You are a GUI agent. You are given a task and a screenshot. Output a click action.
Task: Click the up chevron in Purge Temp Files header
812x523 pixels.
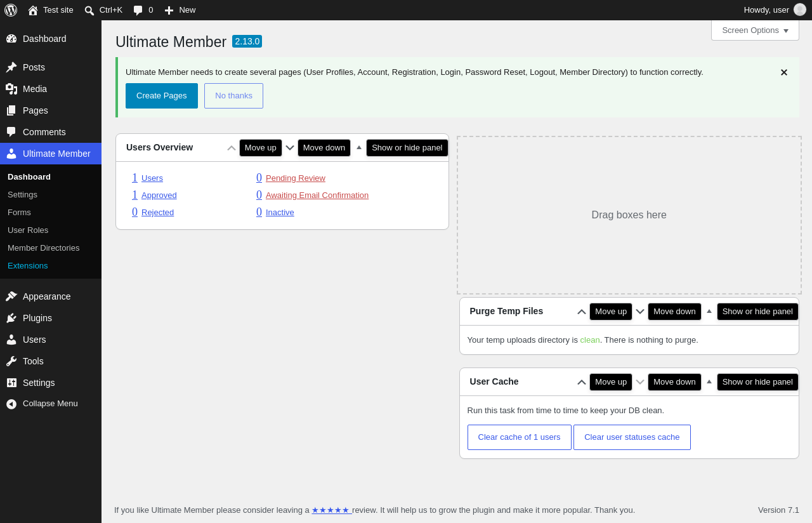pos(582,312)
